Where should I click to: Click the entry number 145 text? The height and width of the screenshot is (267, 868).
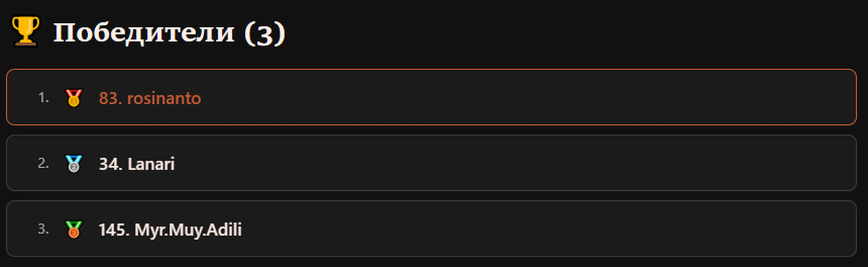[x=112, y=230]
